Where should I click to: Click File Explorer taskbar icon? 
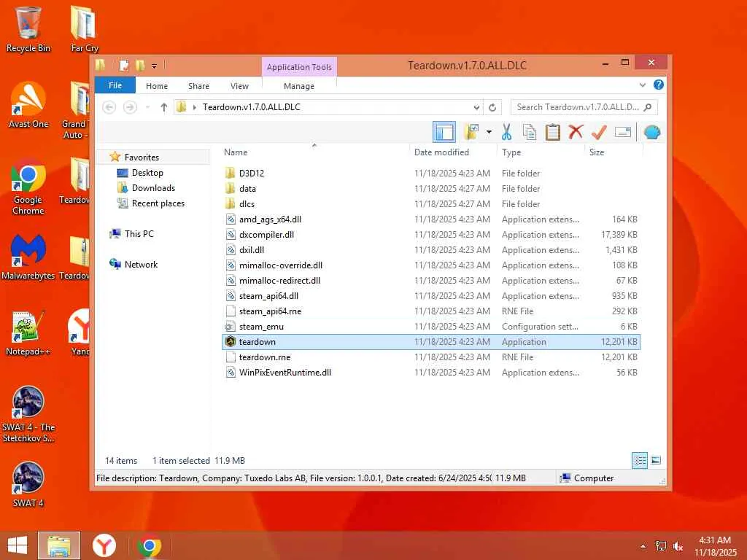coord(59,545)
